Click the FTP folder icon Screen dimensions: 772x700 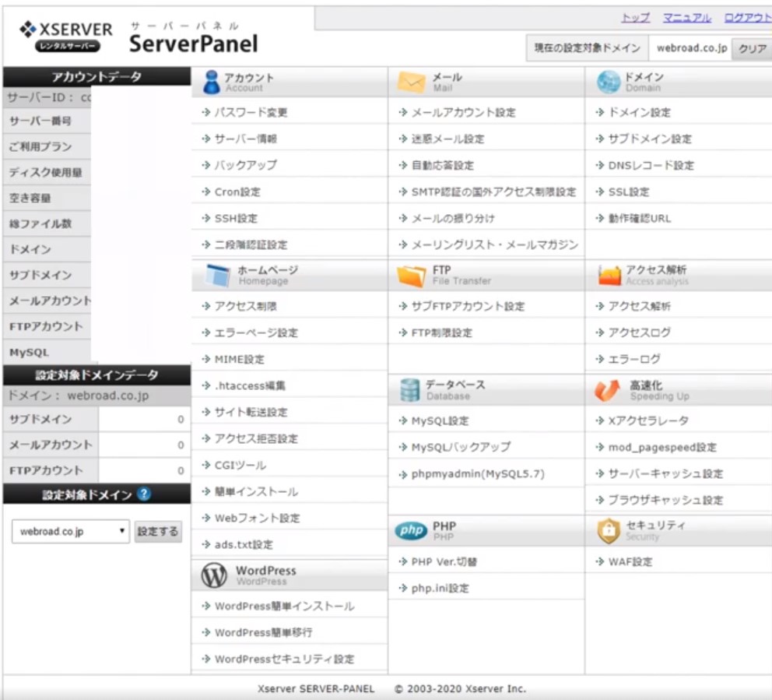pyautogui.click(x=411, y=276)
